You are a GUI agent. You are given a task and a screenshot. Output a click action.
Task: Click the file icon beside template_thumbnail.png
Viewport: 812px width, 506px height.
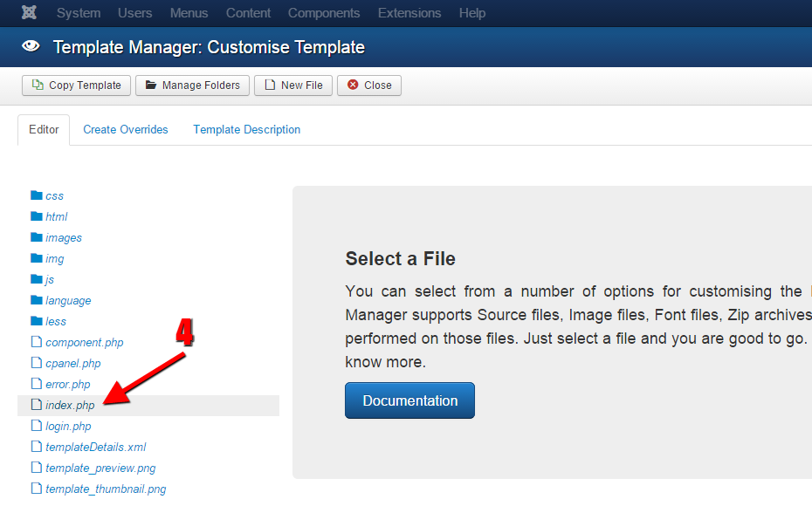point(37,489)
